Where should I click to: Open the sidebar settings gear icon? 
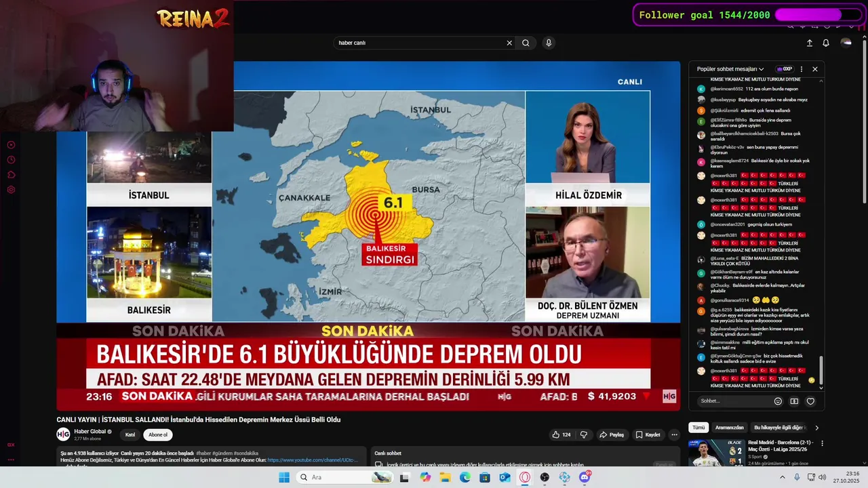(11, 190)
